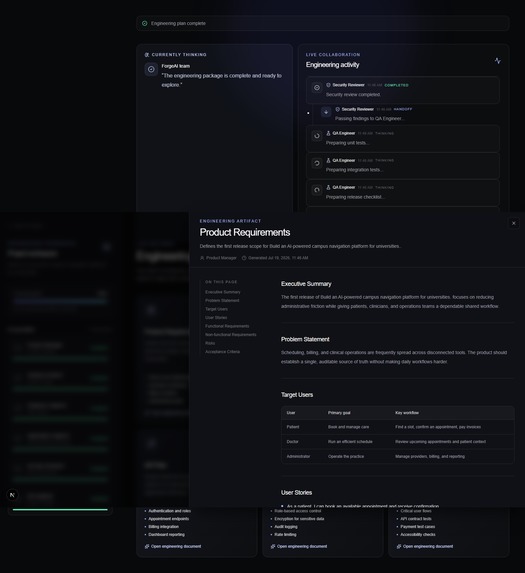Image resolution: width=525 pixels, height=573 pixels.
Task: Close the Product Requirements artifact panel
Action: pyautogui.click(x=513, y=223)
